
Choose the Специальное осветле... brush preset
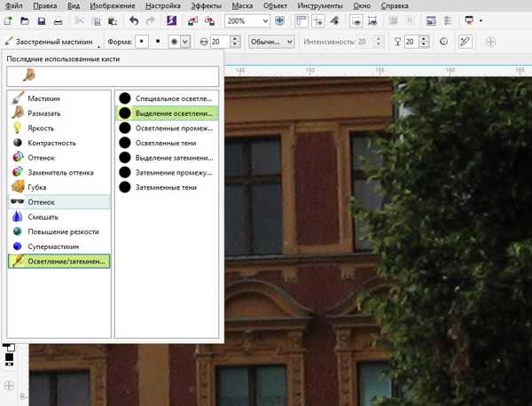point(167,98)
